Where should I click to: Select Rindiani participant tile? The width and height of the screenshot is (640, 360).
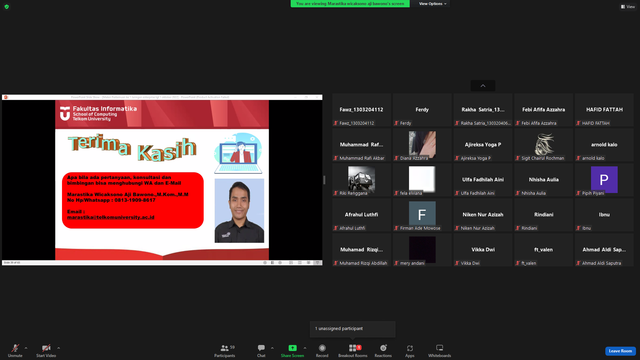pos(543,215)
